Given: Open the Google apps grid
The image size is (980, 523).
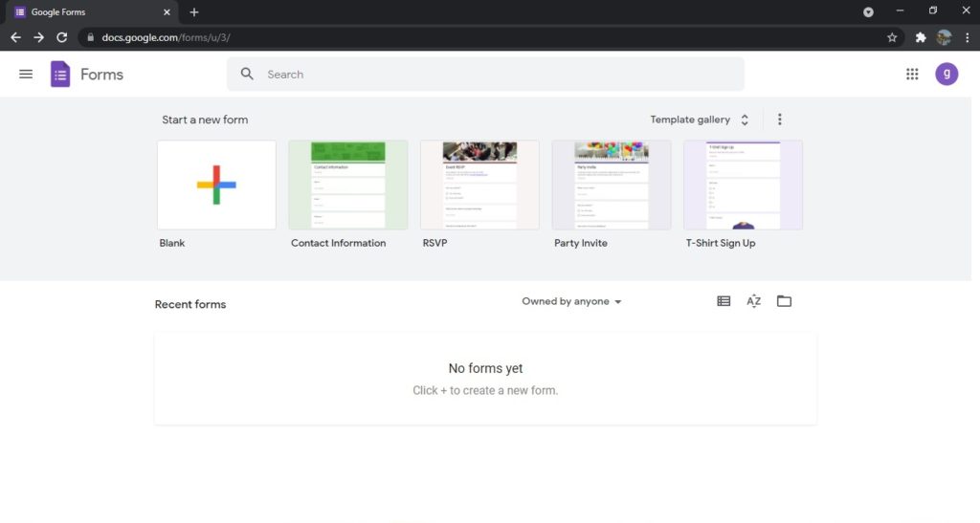Looking at the screenshot, I should pyautogui.click(x=912, y=75).
